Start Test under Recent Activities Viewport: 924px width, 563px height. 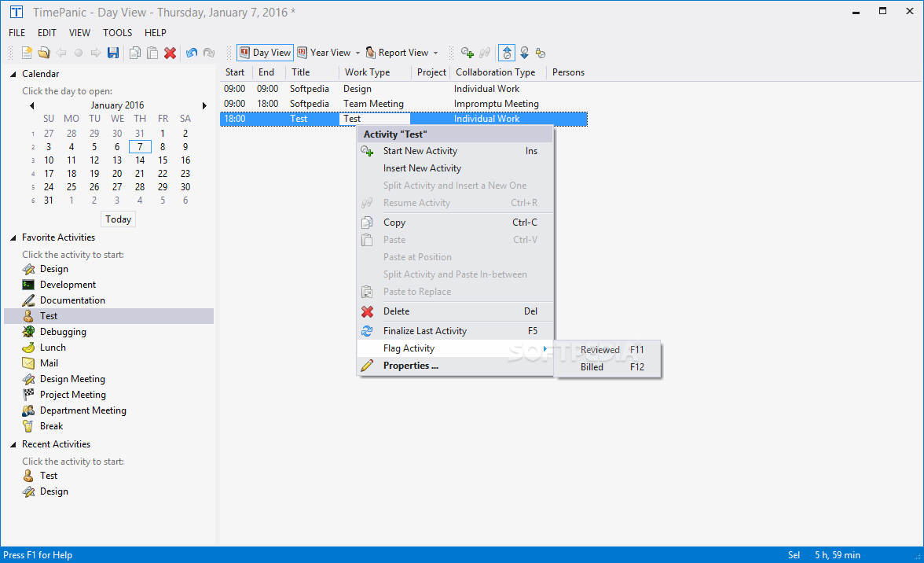pyautogui.click(x=49, y=476)
